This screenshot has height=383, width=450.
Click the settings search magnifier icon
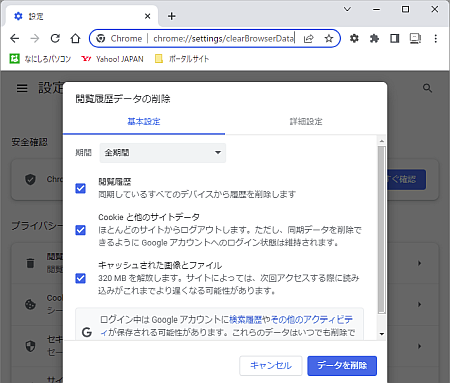pyautogui.click(x=427, y=88)
